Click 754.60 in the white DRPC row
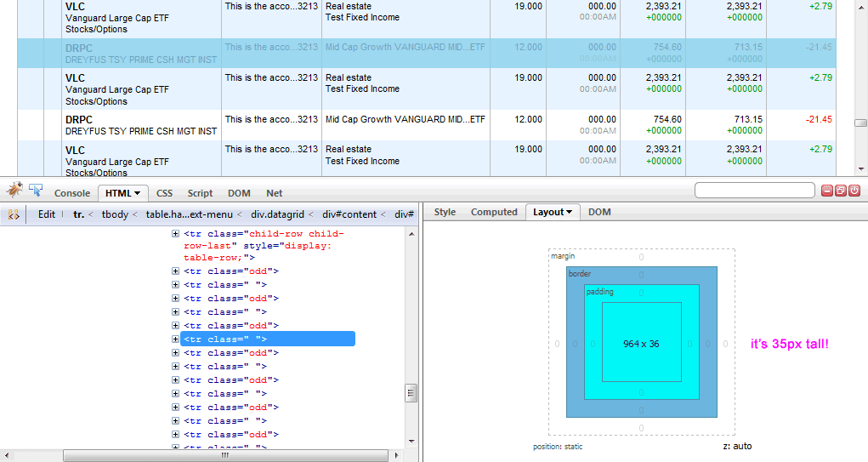The width and height of the screenshot is (868, 462). pos(667,119)
